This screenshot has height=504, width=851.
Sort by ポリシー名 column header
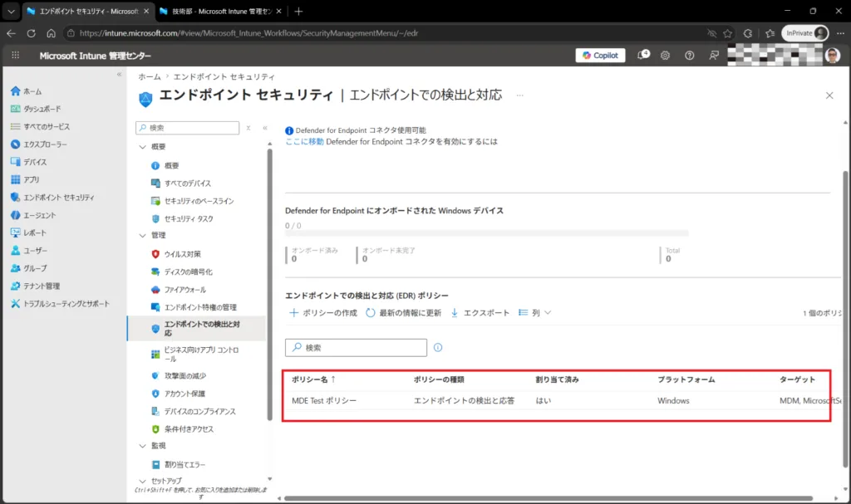tap(313, 379)
